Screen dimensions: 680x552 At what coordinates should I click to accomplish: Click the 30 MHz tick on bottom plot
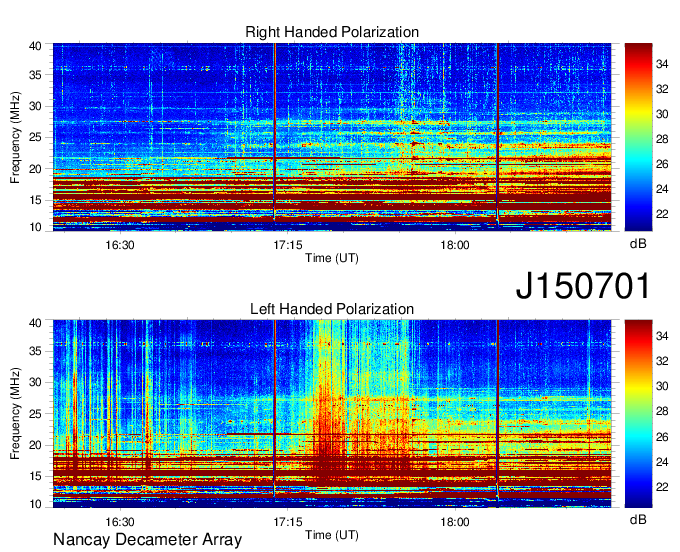pyautogui.click(x=36, y=382)
